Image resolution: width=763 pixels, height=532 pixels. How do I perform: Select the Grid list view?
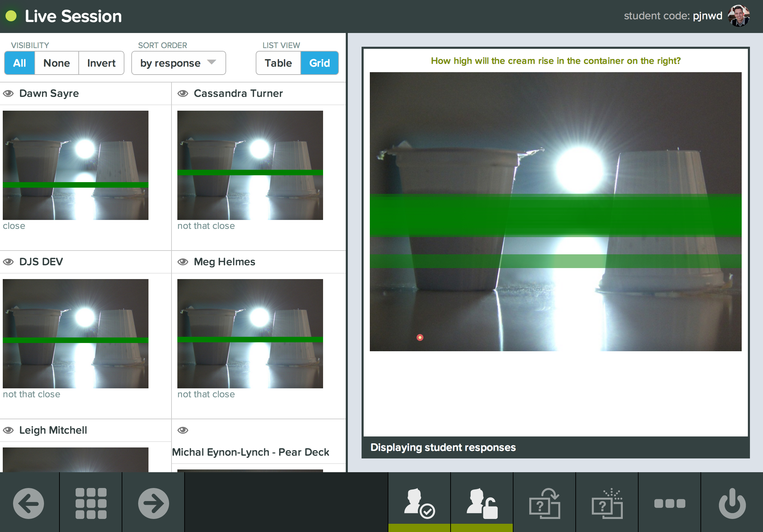click(x=319, y=63)
